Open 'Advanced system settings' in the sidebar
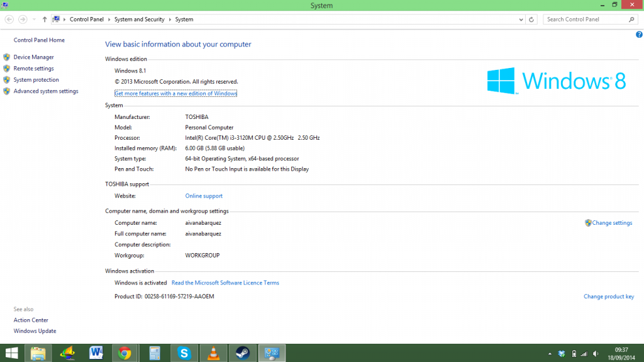 coord(46,91)
